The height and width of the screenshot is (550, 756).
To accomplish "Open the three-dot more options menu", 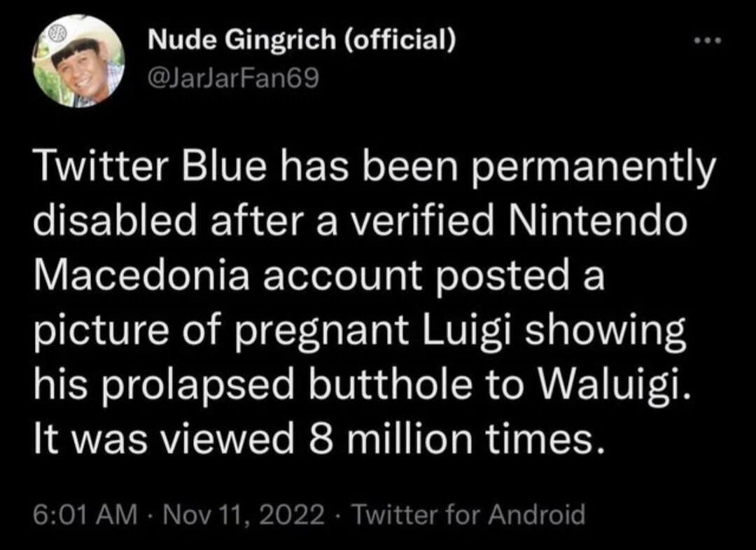I will [707, 41].
